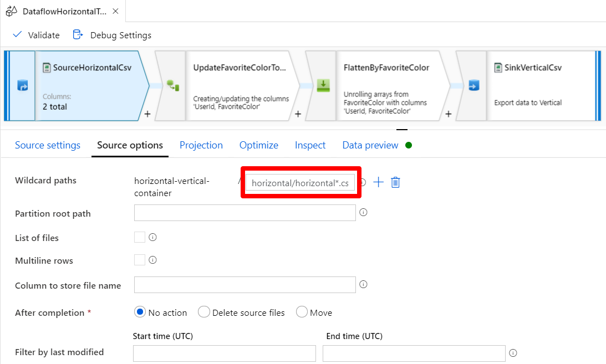Enable the List of files checkbox
This screenshot has width=606, height=364.
pos(140,237)
